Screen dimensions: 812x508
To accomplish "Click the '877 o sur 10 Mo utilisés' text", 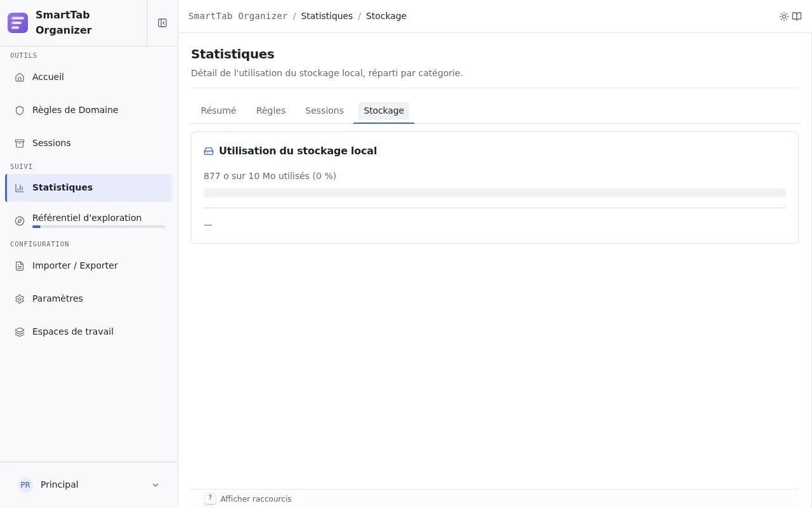I will click(270, 176).
